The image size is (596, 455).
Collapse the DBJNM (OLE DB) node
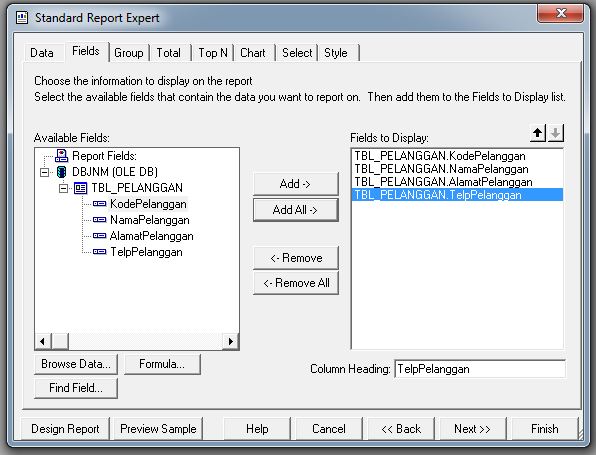44,172
